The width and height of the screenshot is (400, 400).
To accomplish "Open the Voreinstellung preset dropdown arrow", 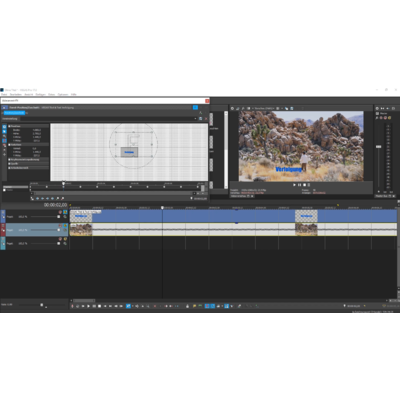I will coord(195,119).
